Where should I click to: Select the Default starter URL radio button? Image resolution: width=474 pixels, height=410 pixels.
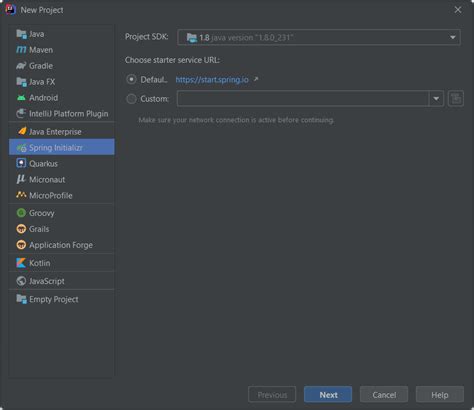[x=131, y=79]
